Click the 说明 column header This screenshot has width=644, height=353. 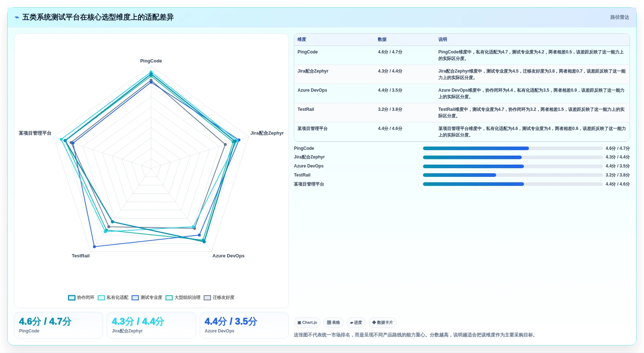click(443, 39)
